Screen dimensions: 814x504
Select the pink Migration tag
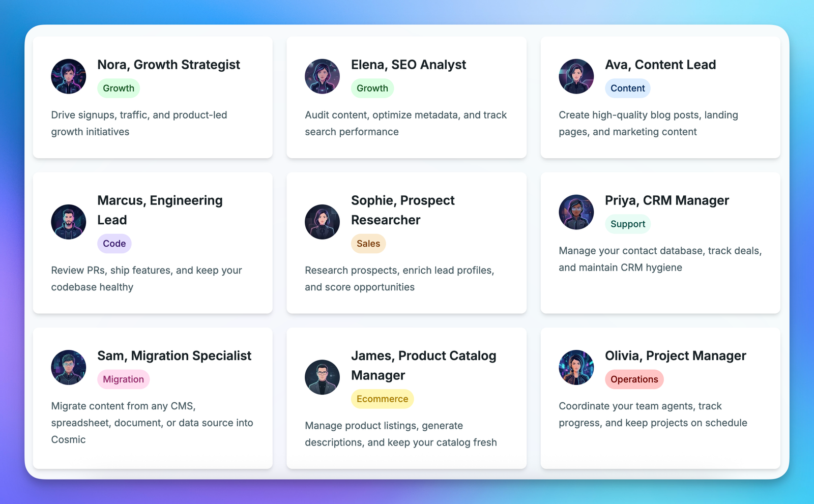(x=123, y=379)
